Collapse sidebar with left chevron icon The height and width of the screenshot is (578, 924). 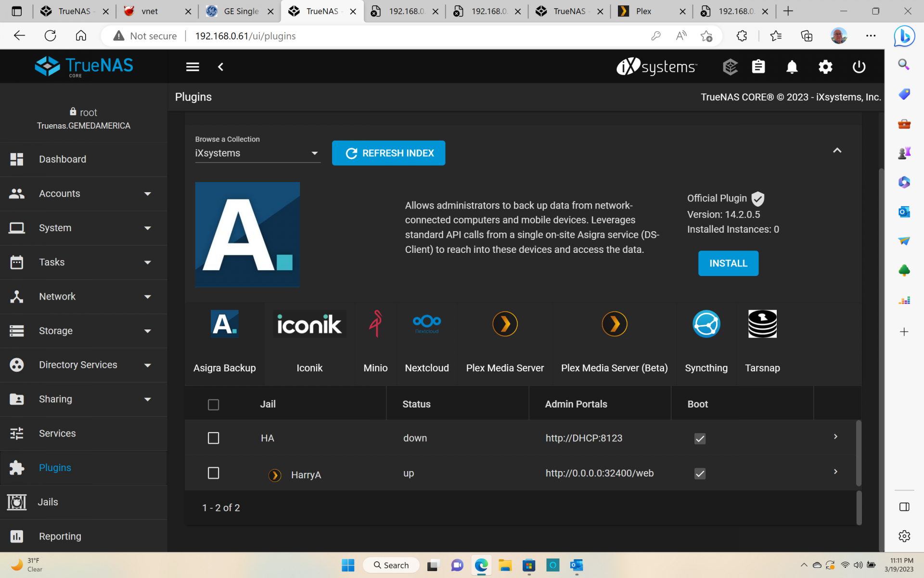[221, 67]
